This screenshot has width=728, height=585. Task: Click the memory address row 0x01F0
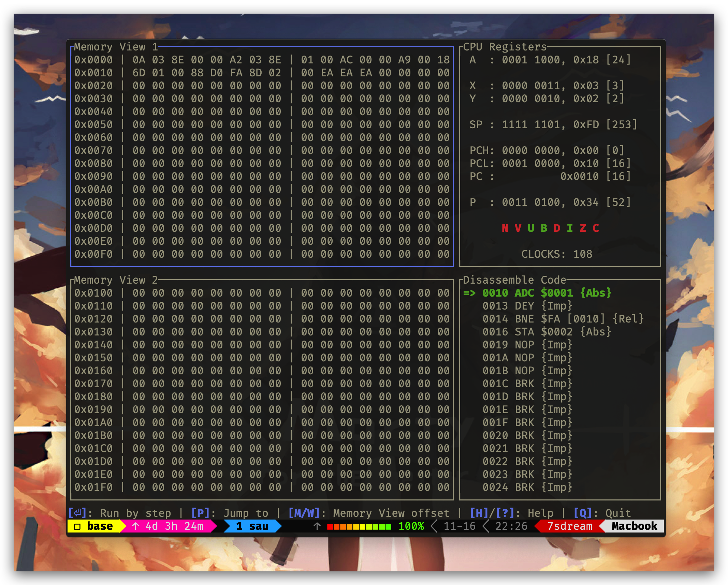click(x=262, y=487)
